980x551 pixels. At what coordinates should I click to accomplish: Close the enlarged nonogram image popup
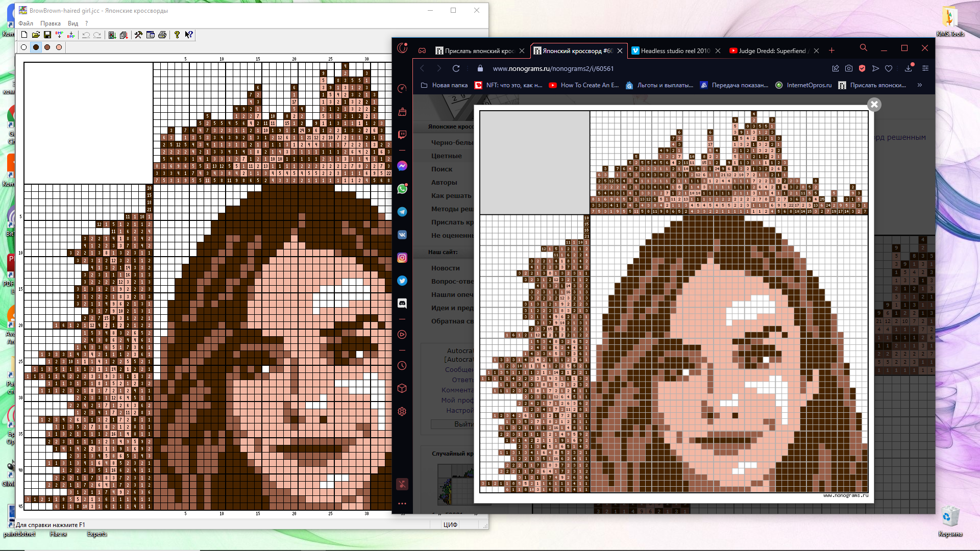pos(874,105)
